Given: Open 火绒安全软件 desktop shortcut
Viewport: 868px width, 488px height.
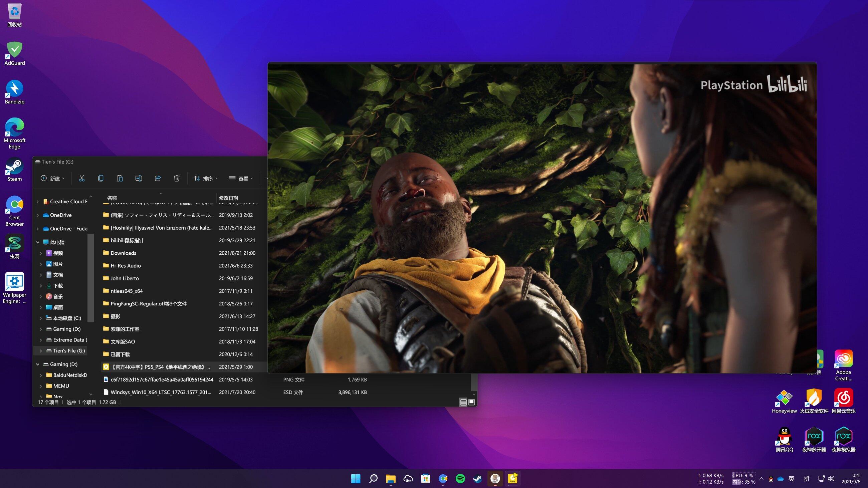Looking at the screenshot, I should pos(814,401).
